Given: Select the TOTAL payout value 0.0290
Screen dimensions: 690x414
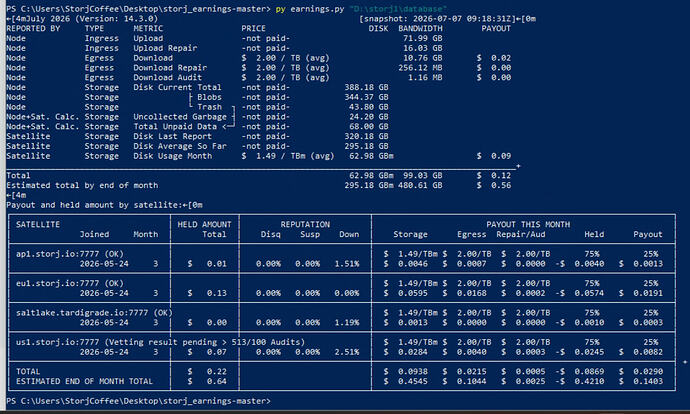Looking at the screenshot, I should tap(648, 371).
